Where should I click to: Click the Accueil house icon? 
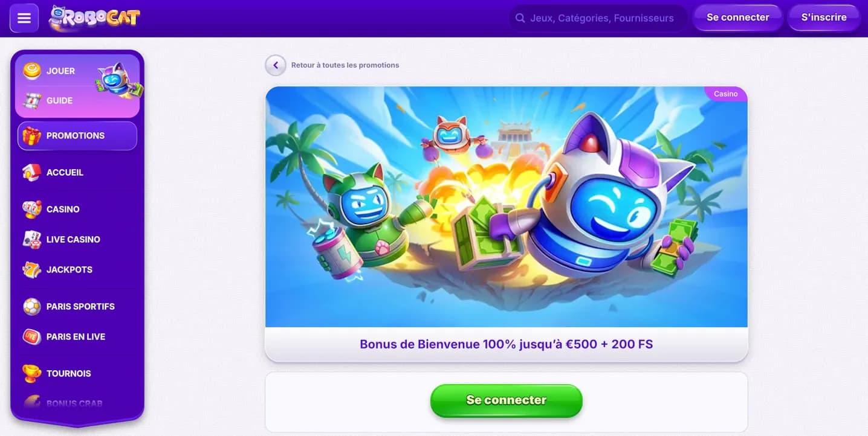point(31,172)
